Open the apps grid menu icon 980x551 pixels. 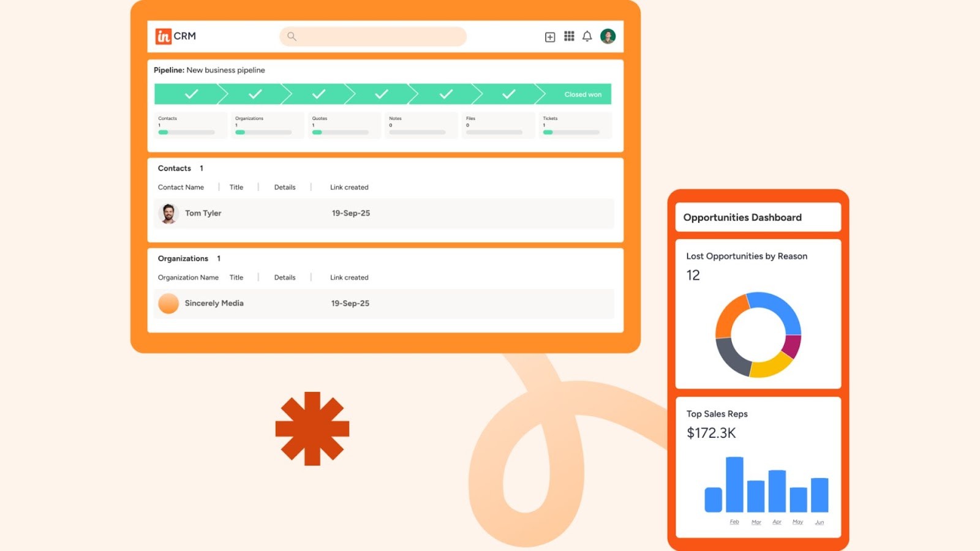[569, 37]
